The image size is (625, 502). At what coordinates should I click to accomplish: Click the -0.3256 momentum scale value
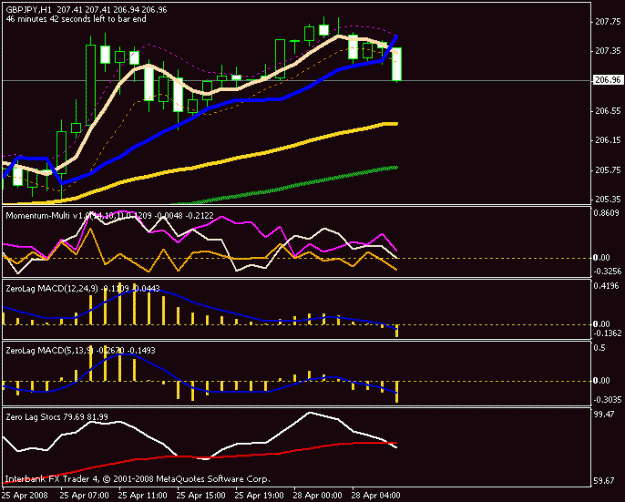(x=606, y=272)
